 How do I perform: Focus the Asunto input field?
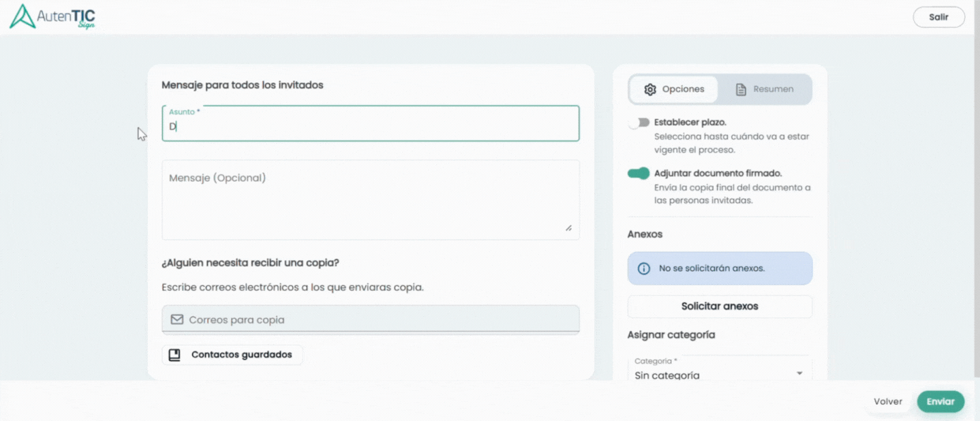coord(371,127)
